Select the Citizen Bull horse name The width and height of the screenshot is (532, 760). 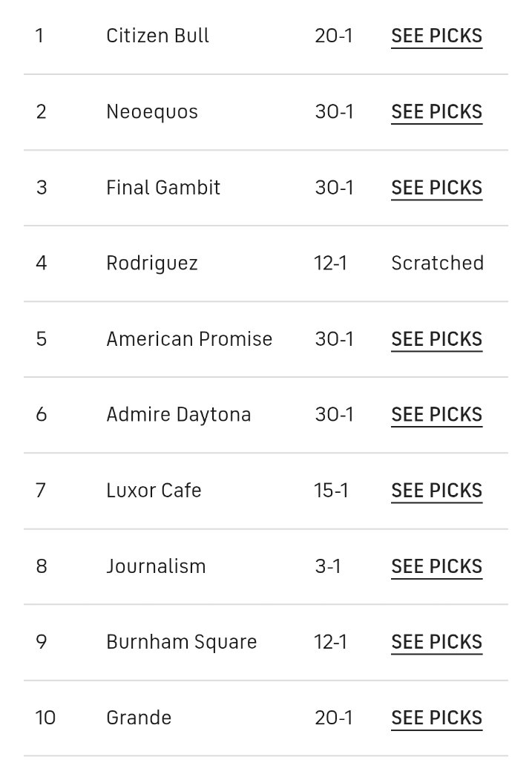[157, 36]
